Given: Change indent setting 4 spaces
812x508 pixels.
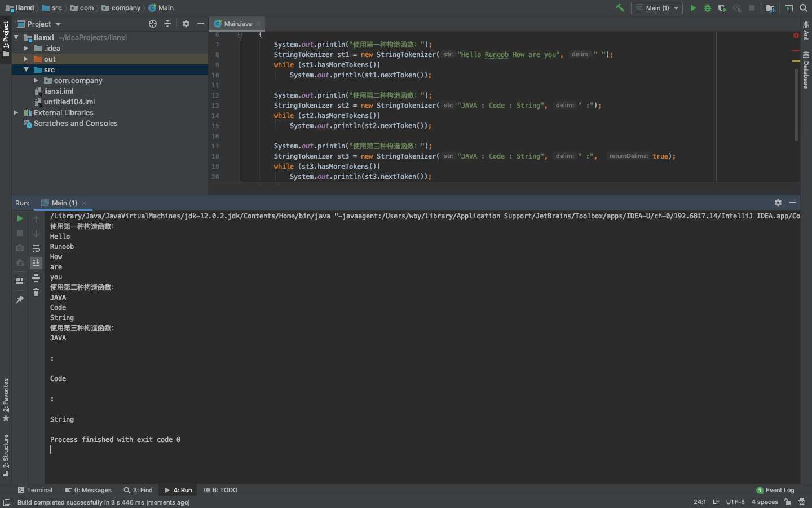Looking at the screenshot, I should [765, 502].
